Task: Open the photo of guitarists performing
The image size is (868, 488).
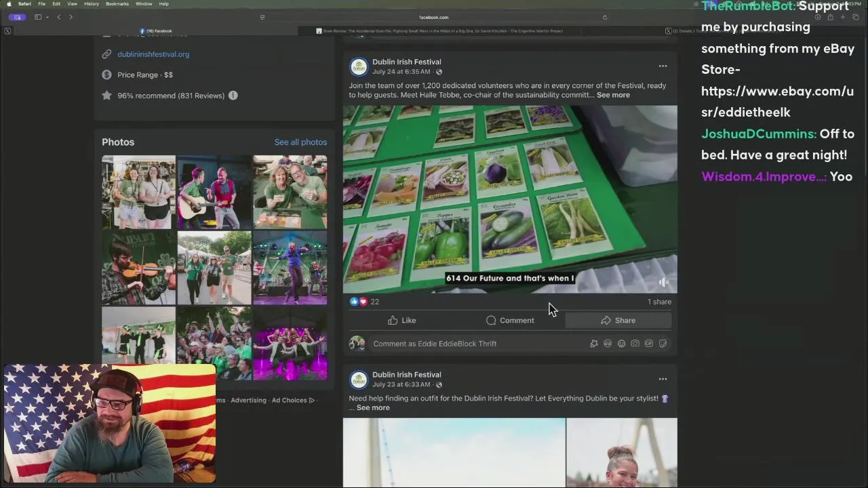Action: coord(214,192)
